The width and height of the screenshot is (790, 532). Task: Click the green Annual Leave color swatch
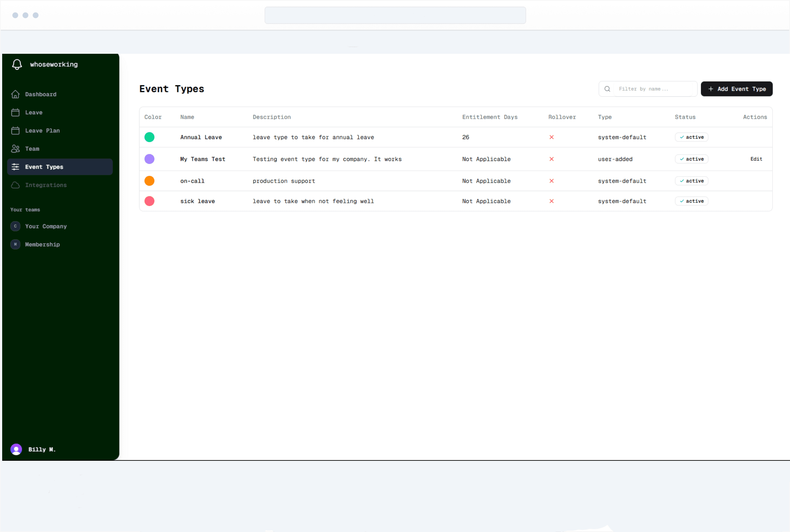tap(149, 137)
